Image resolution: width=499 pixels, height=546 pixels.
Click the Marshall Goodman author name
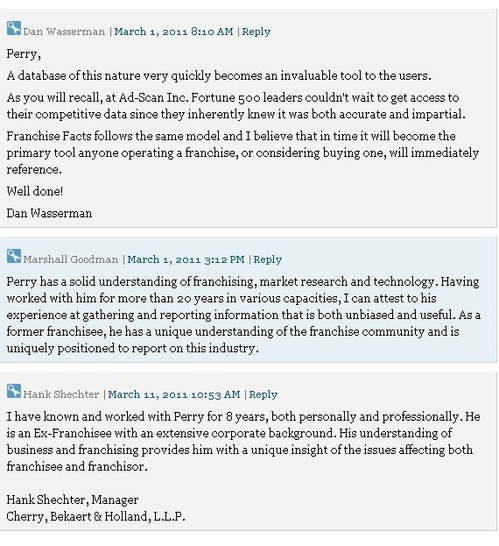(71, 259)
